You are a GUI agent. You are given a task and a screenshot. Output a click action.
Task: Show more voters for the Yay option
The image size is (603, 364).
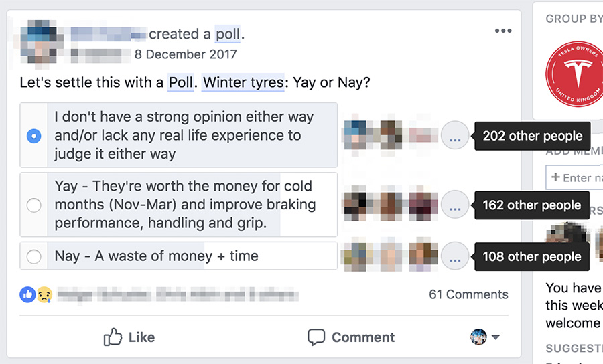click(x=455, y=205)
